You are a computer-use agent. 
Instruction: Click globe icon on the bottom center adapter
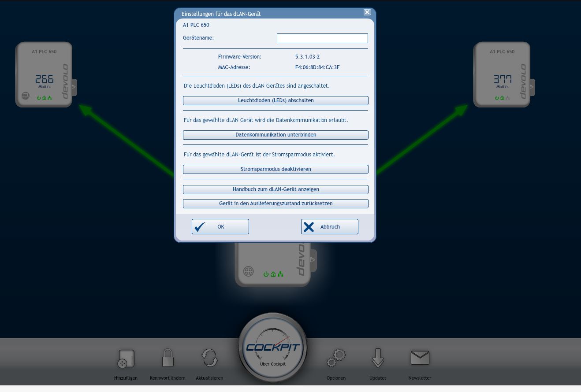[249, 272]
